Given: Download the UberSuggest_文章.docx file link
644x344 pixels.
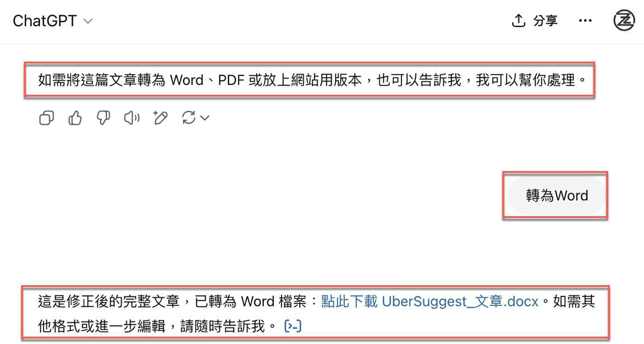Looking at the screenshot, I should pyautogui.click(x=430, y=302).
